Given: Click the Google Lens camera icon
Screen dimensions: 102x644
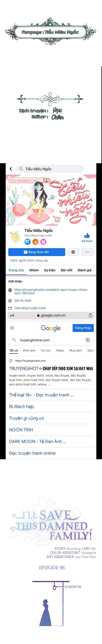Looking at the screenshot, I should [88, 340].
